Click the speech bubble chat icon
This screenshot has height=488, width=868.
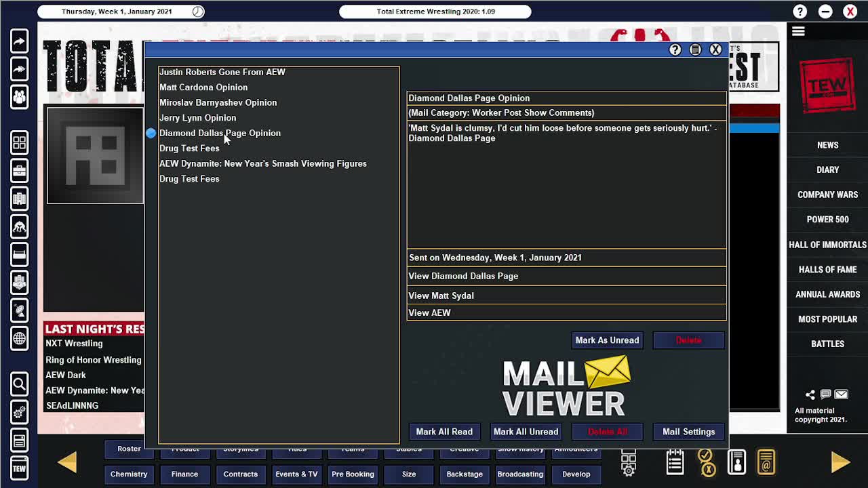coord(825,394)
